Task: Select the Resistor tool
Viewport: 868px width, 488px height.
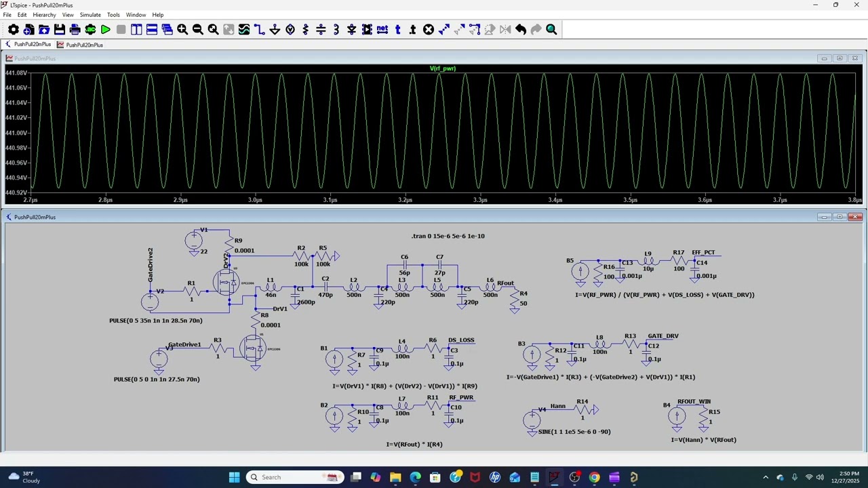Action: pos(306,29)
